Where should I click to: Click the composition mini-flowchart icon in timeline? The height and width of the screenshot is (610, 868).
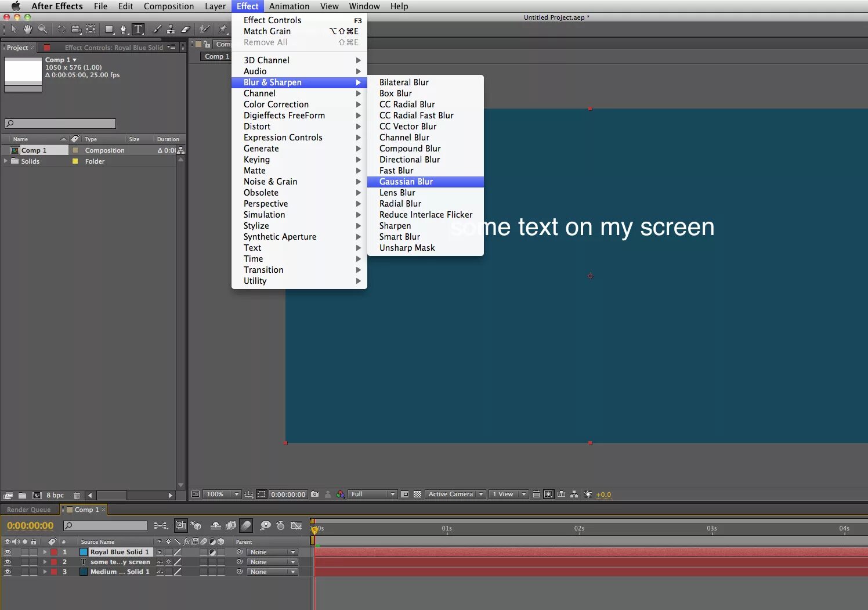(161, 525)
